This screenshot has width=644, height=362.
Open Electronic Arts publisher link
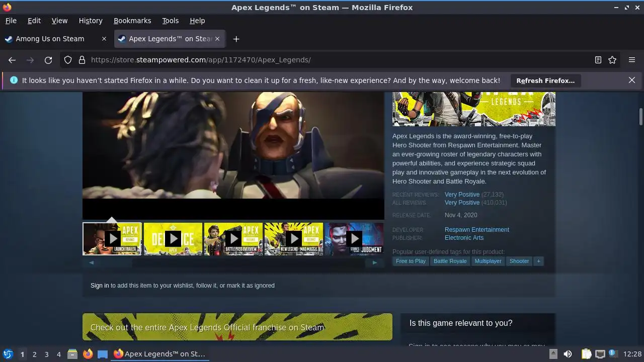[464, 238]
